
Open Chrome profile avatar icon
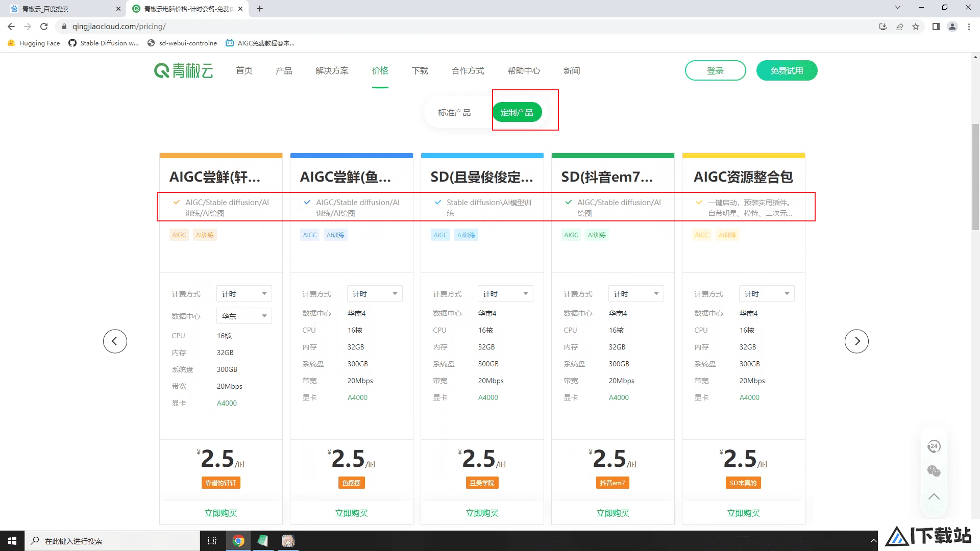[952, 27]
